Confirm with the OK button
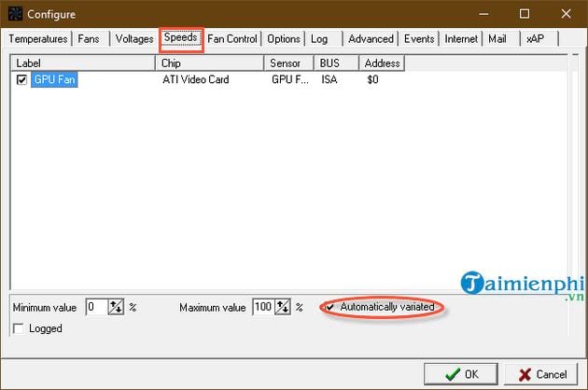 461,374
